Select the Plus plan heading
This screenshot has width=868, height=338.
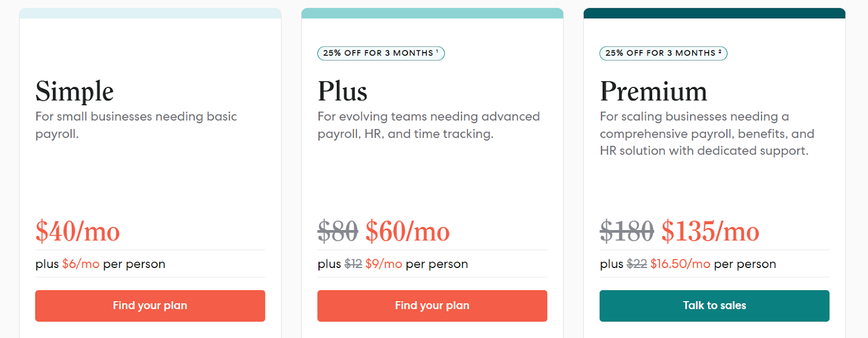tap(342, 91)
